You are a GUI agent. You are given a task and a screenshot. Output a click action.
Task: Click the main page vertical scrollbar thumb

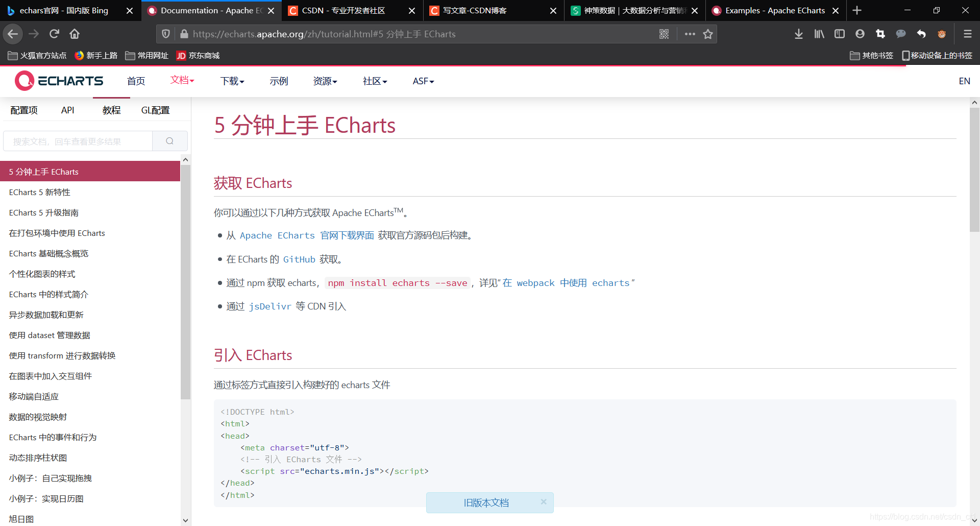coord(974,170)
